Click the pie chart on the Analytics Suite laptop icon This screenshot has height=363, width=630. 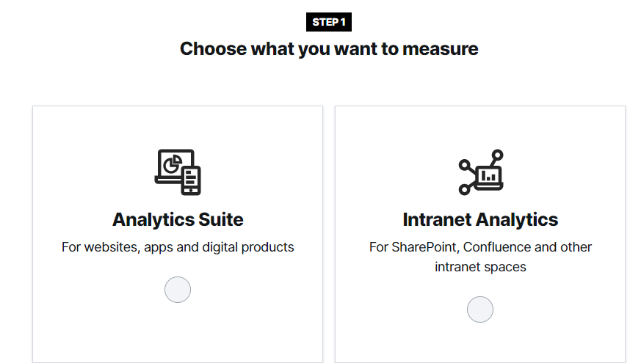pyautogui.click(x=172, y=164)
